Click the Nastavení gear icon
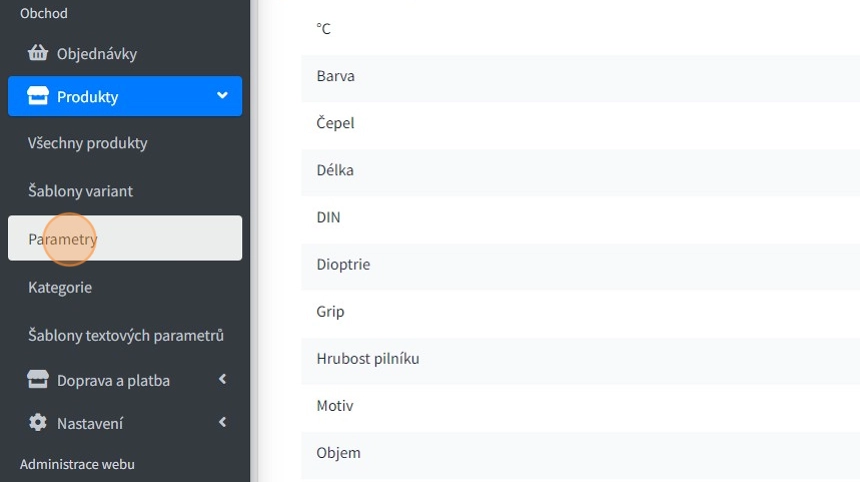This screenshot has height=482, width=860. click(38, 423)
